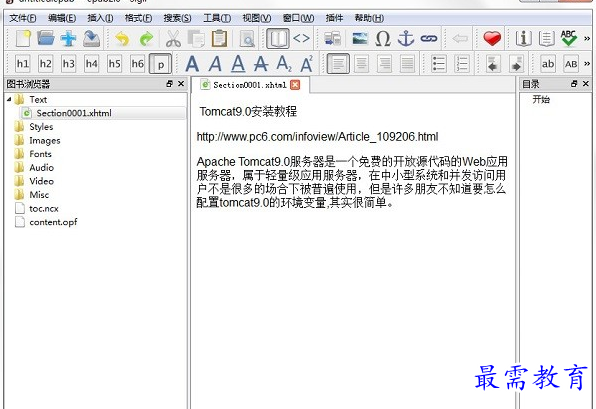Apply the paragraph p style

pyautogui.click(x=160, y=64)
